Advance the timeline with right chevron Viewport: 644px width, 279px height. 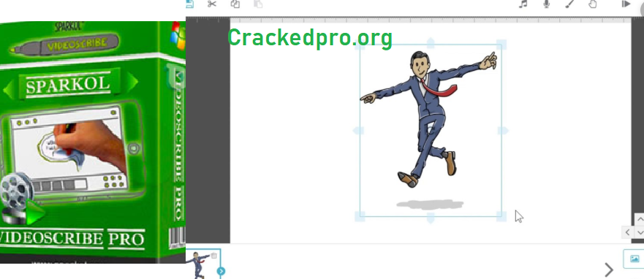(609, 270)
